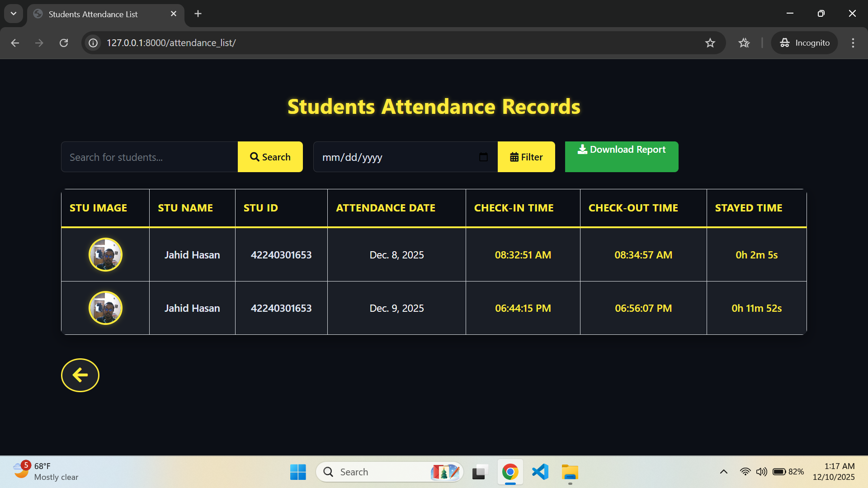Viewport: 868px width, 488px height.
Task: Show hidden system tray icons chevron
Action: click(723, 472)
